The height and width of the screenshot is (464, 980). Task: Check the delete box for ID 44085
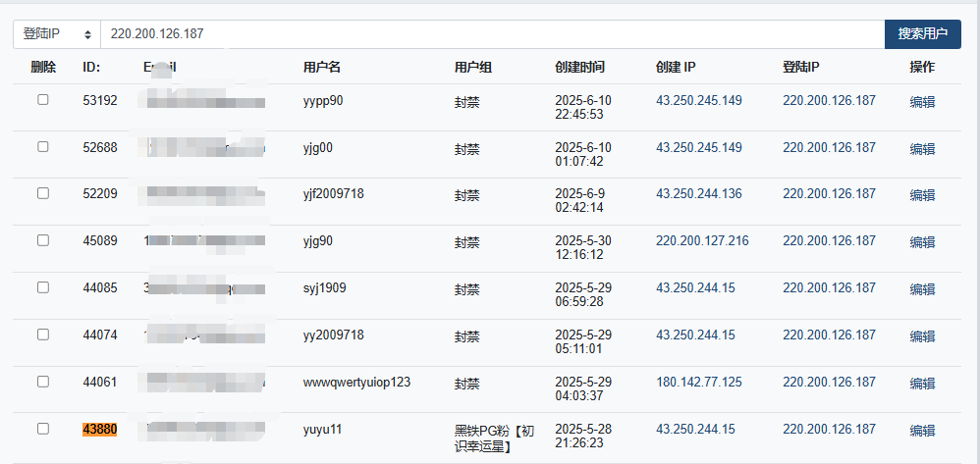tap(42, 287)
